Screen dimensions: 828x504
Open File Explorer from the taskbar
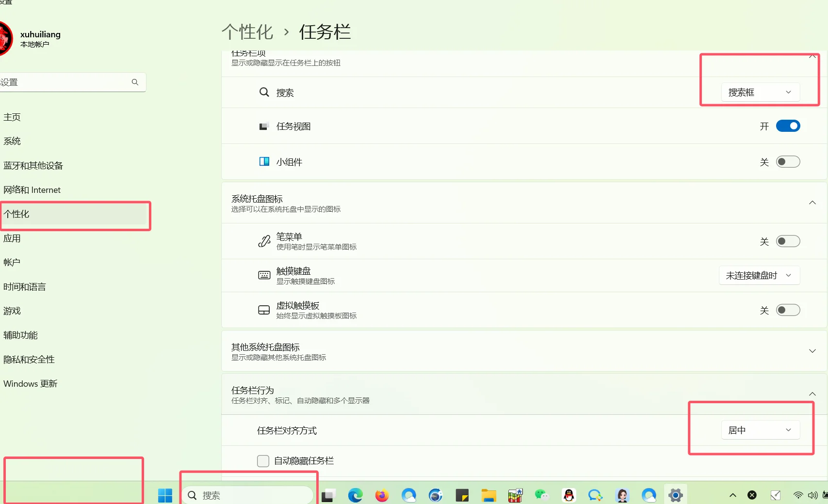coord(488,495)
